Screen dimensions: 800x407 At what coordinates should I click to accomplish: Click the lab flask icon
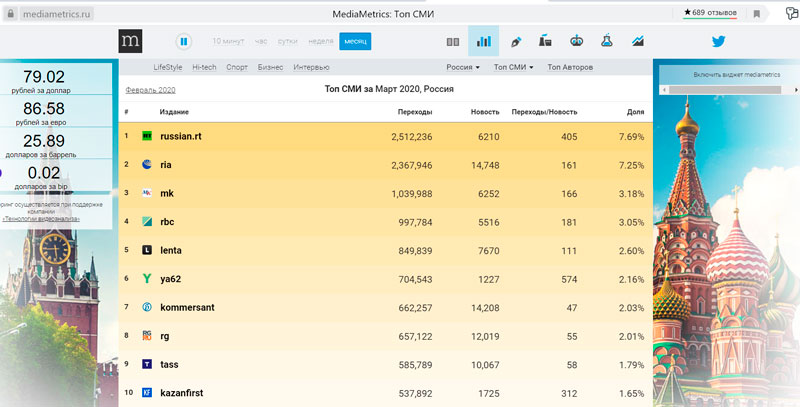click(606, 42)
